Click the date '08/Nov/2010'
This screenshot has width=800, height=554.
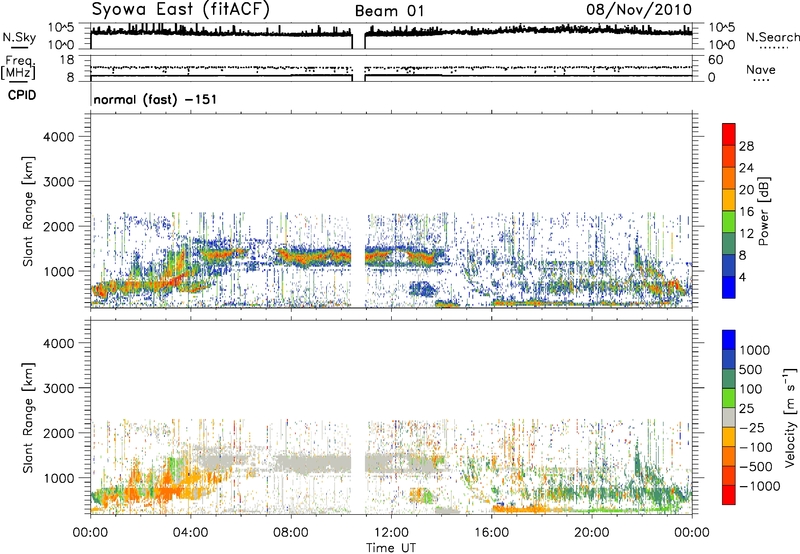pyautogui.click(x=639, y=9)
